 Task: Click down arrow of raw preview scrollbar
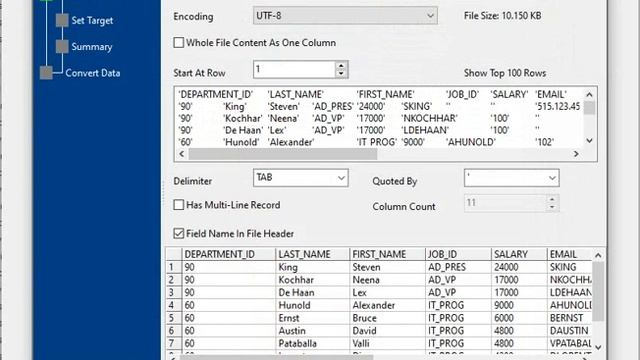point(589,141)
